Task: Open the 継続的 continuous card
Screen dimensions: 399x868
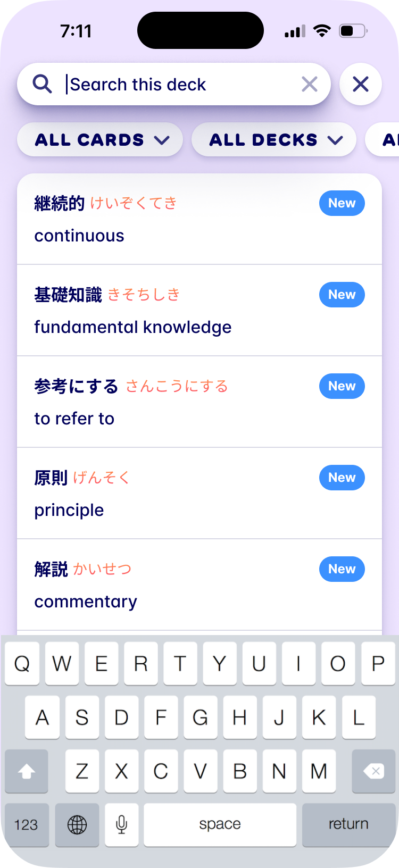Action: tap(160, 219)
